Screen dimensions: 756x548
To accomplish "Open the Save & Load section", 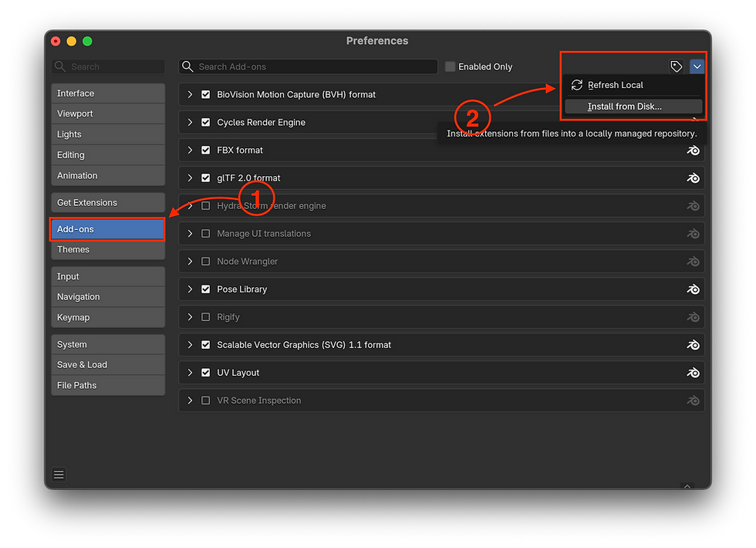I will [x=108, y=365].
